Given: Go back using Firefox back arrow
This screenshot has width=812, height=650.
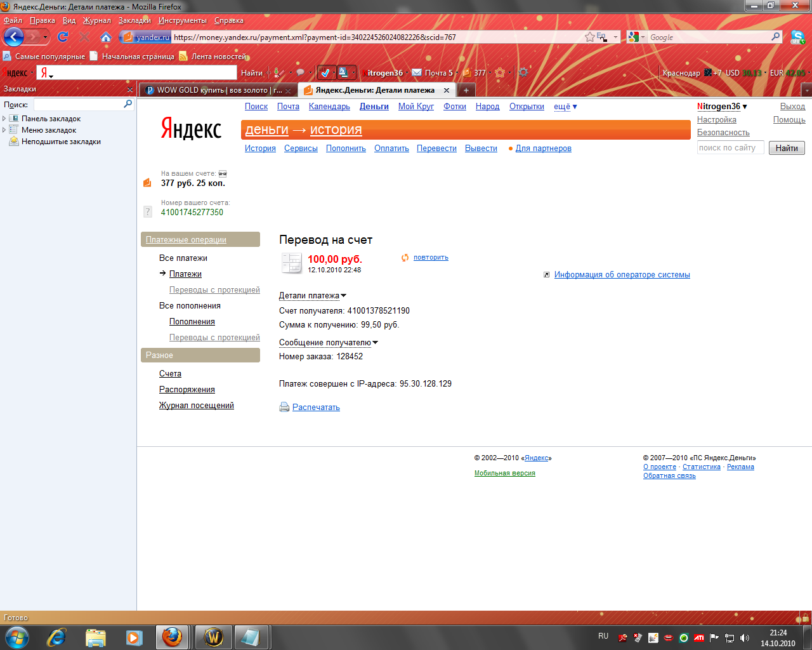Looking at the screenshot, I should (x=14, y=37).
